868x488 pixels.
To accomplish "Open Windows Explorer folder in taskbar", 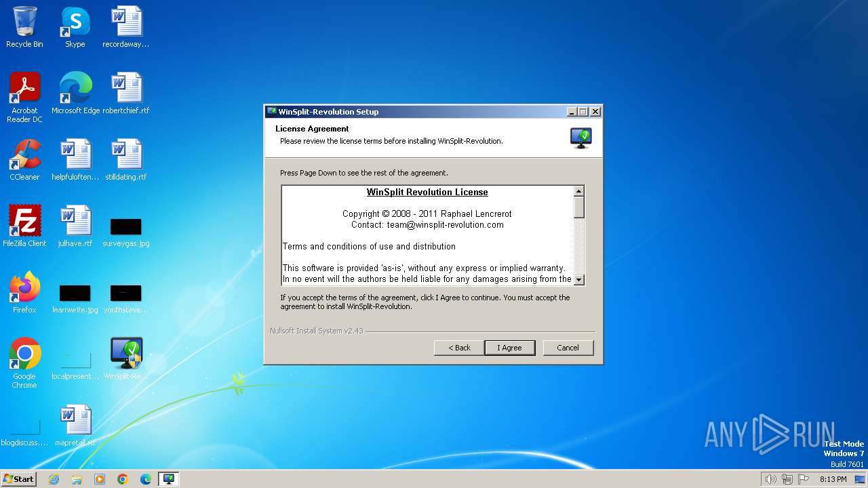I will point(77,479).
